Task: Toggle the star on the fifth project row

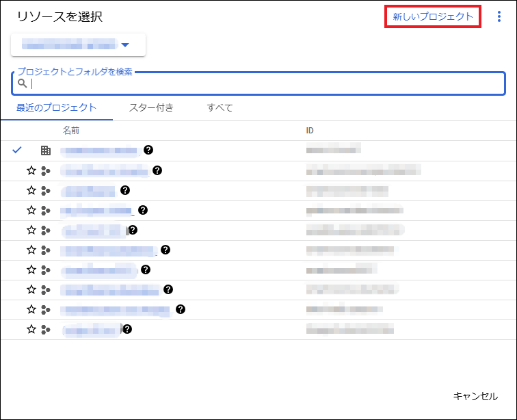Action: [31, 250]
